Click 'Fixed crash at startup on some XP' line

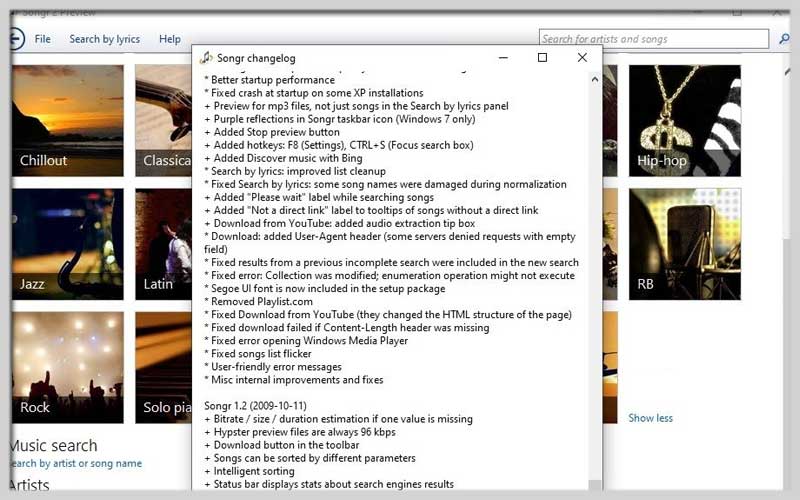pyautogui.click(x=314, y=93)
